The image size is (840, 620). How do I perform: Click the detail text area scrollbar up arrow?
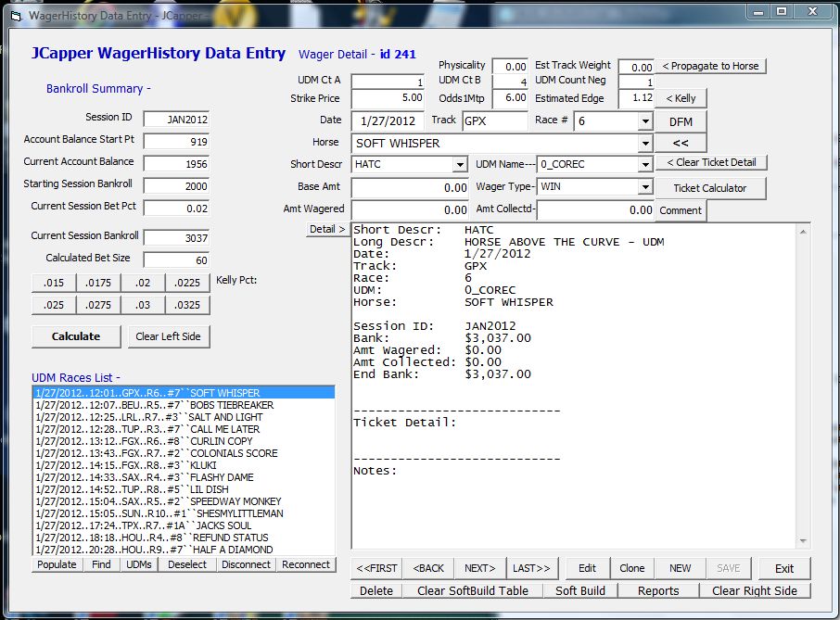803,232
